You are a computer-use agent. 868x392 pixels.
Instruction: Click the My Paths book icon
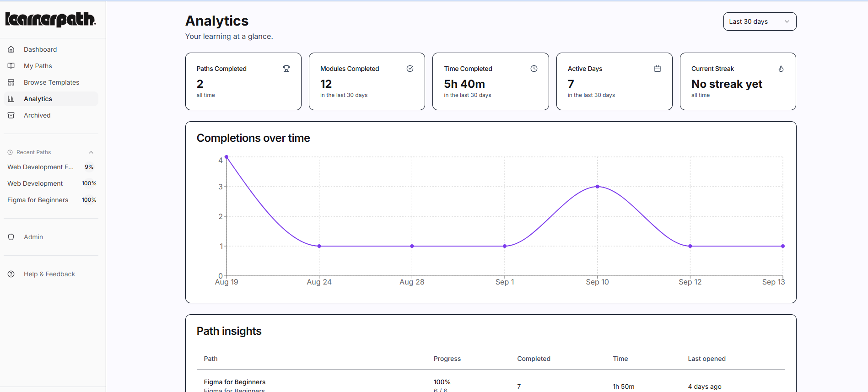click(x=11, y=66)
